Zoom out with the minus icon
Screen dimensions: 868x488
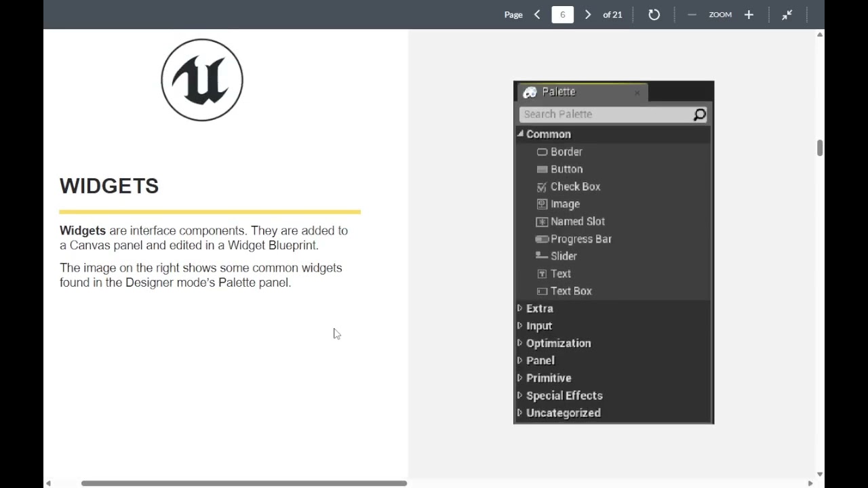(x=692, y=14)
